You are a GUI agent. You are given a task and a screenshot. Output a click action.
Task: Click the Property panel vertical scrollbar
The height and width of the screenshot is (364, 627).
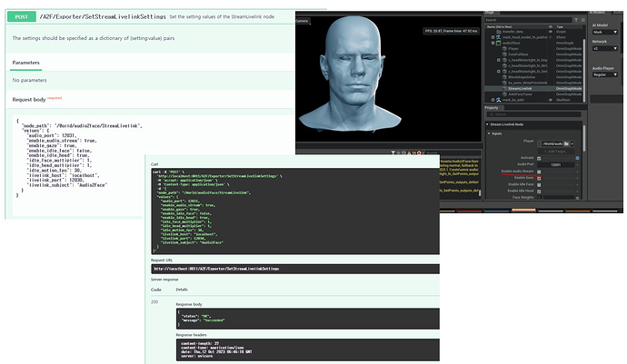(x=584, y=138)
